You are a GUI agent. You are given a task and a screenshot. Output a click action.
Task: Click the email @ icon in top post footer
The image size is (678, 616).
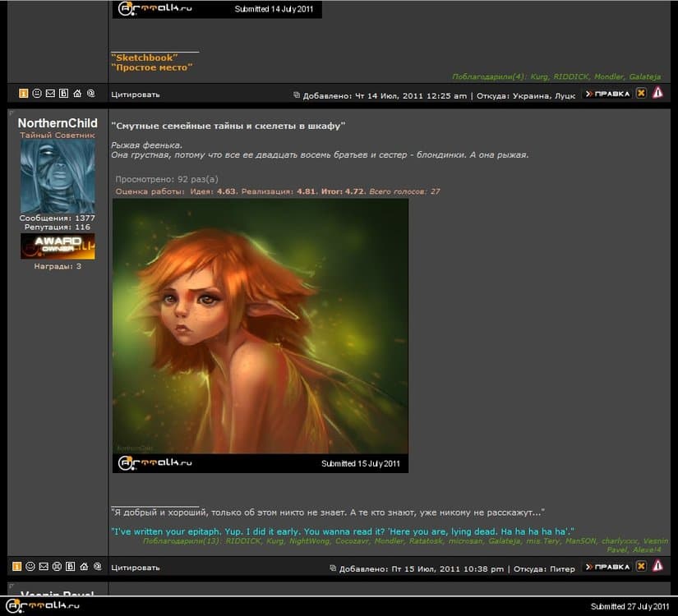point(90,94)
